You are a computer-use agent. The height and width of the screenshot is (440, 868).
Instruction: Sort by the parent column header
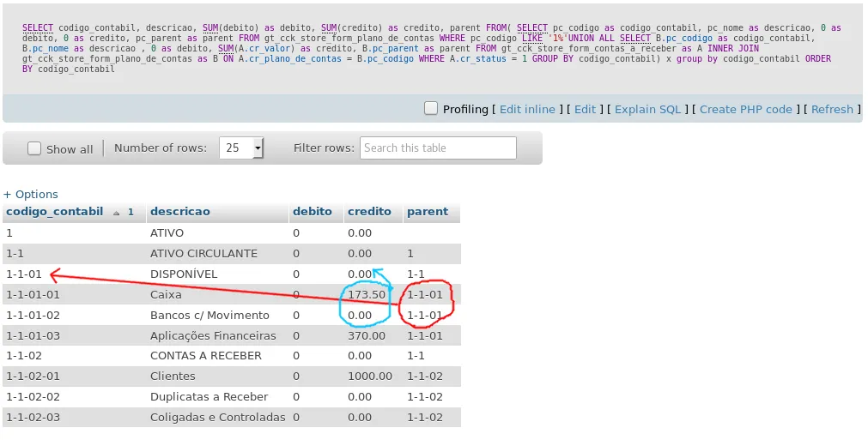(x=427, y=212)
